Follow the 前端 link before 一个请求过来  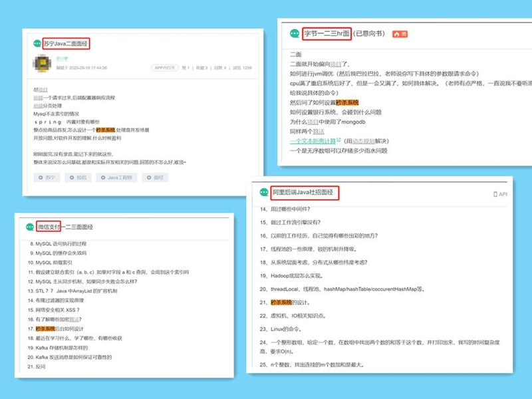click(x=38, y=98)
